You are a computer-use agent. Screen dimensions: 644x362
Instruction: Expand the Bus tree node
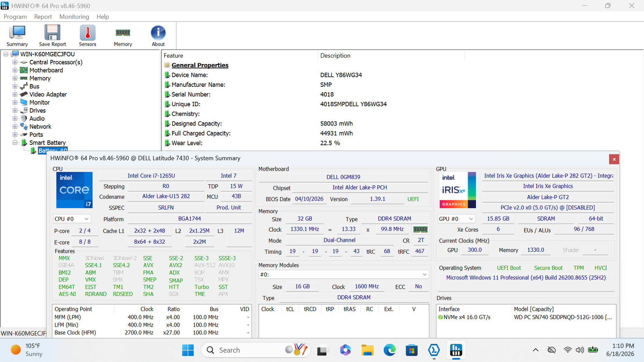[x=15, y=86]
